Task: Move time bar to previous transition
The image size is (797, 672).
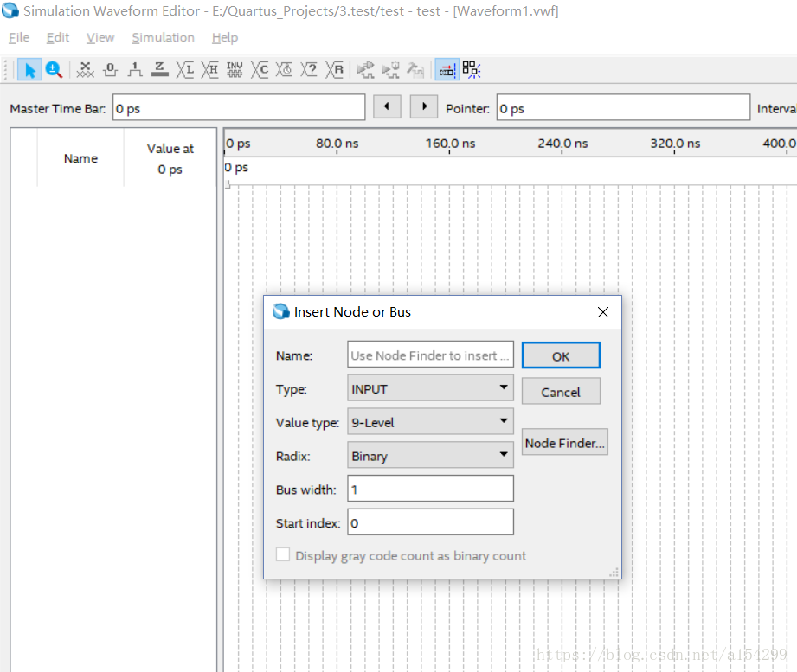Action: pos(387,106)
